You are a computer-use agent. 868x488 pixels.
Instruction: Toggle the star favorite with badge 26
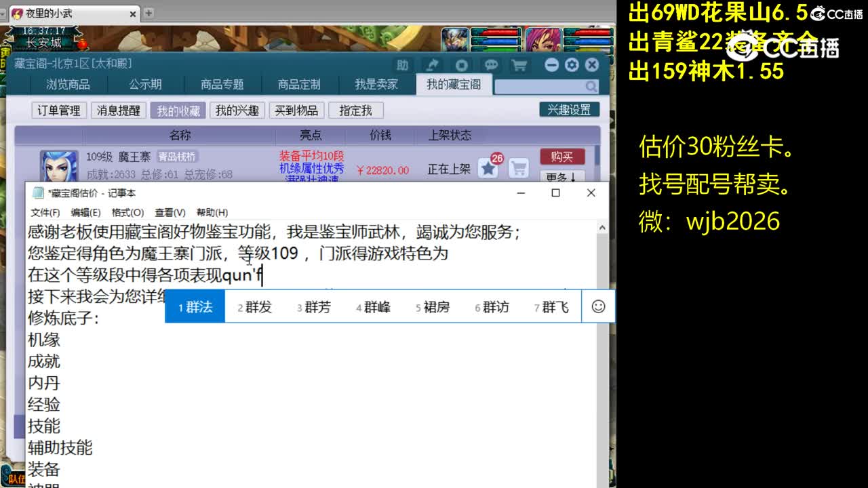tap(490, 169)
